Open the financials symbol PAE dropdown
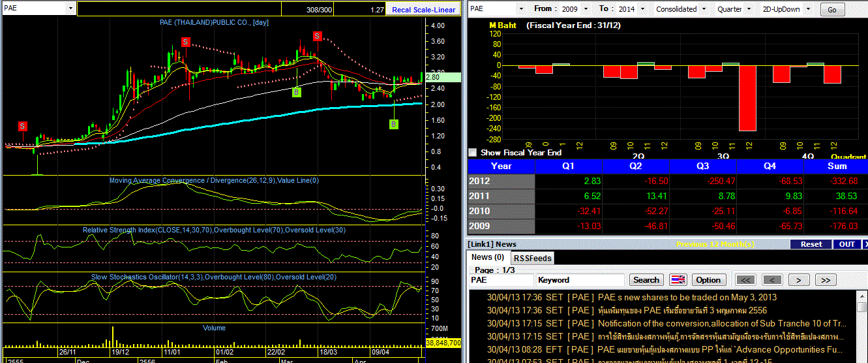This screenshot has width=868, height=363. [x=520, y=9]
